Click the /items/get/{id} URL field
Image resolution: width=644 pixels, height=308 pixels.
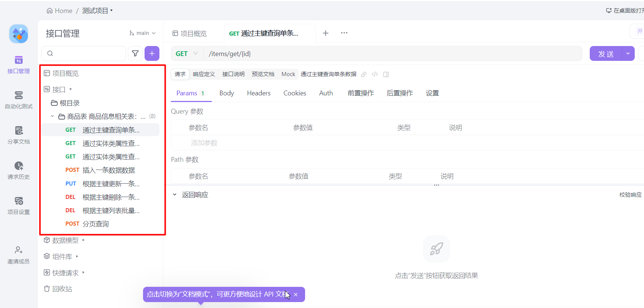pos(392,53)
